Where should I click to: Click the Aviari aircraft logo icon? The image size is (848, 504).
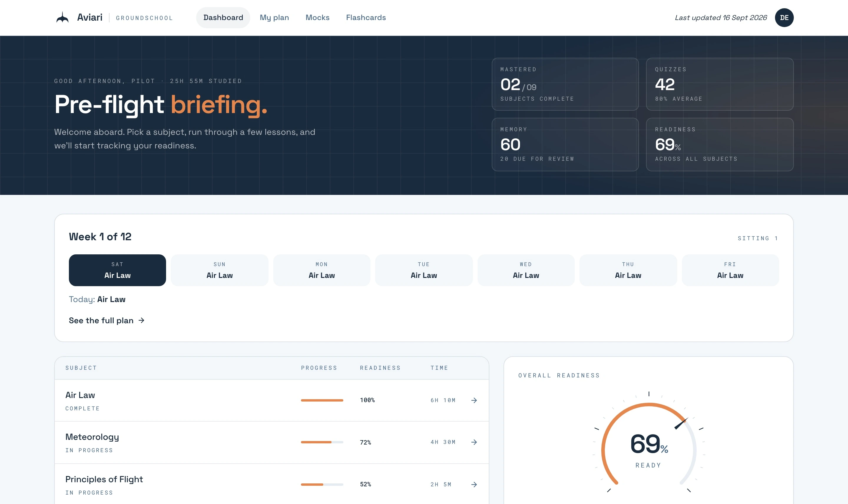click(x=62, y=17)
